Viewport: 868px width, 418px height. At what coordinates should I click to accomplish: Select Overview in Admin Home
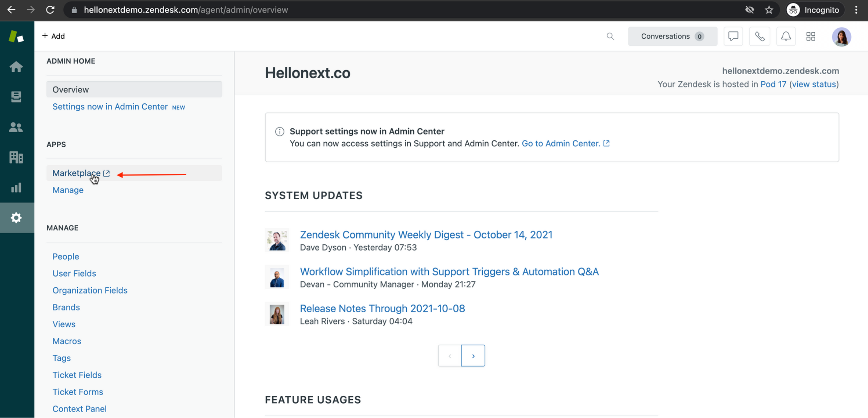(134, 89)
